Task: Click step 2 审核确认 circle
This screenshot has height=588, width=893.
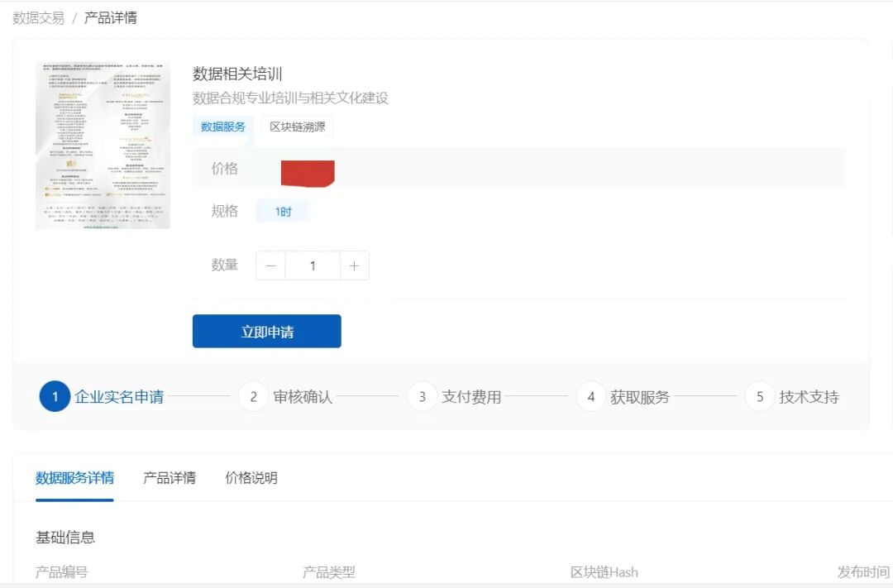Action: 253,396
